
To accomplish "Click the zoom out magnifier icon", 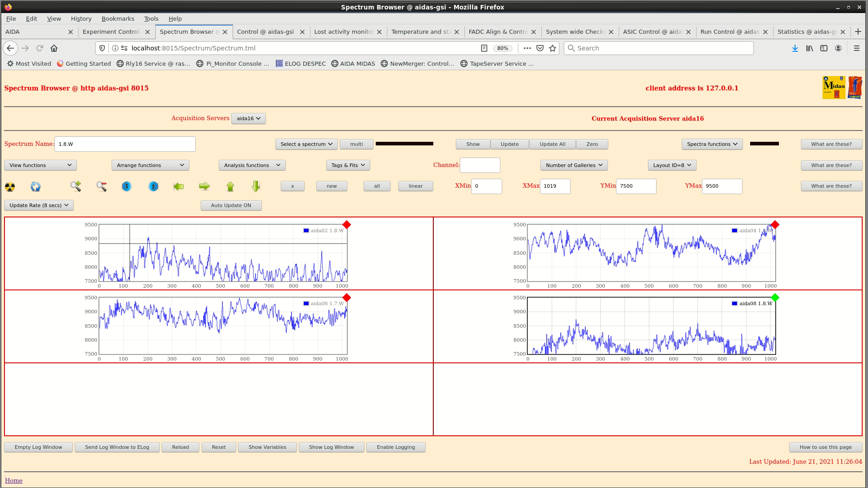I will [x=101, y=186].
